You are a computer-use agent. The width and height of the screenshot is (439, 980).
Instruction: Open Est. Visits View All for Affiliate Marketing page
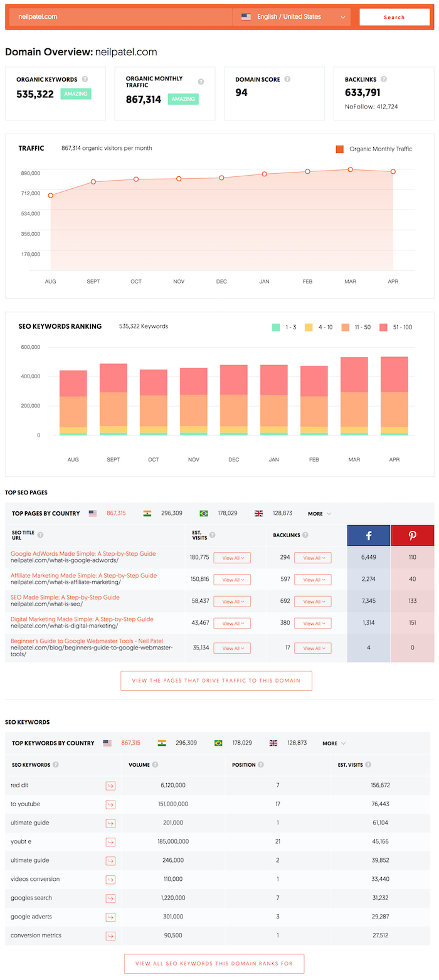[232, 580]
